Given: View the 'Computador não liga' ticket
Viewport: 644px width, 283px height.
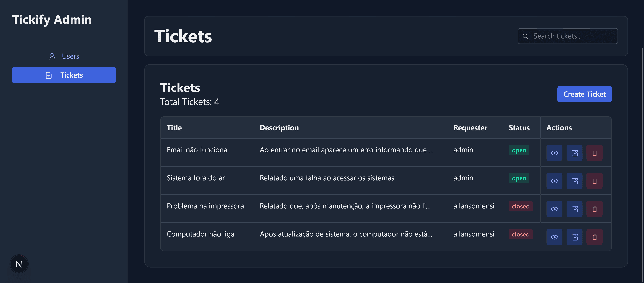Looking at the screenshot, I should [554, 237].
